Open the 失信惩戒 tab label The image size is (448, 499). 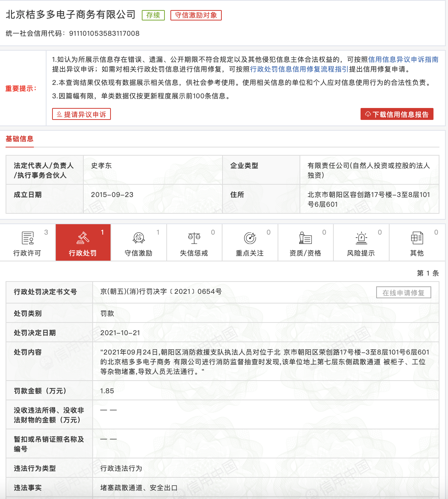coord(194,253)
